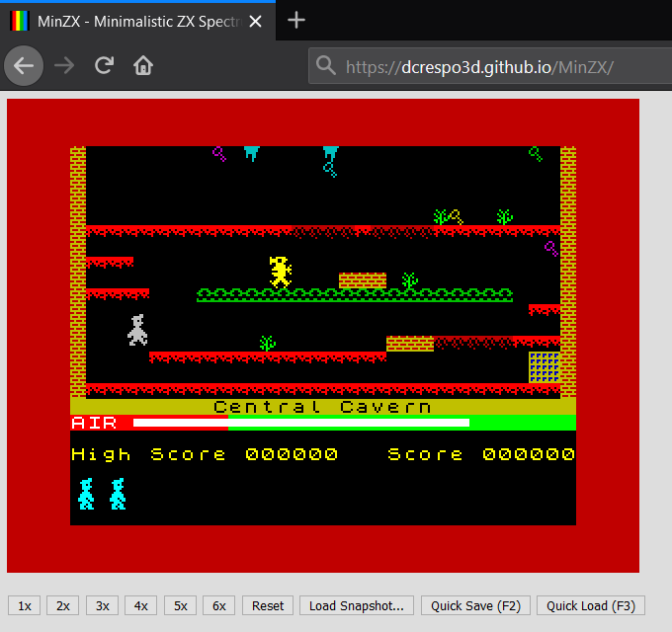672x632 pixels.
Task: Click the cyan key hanging under the stalactite
Action: point(329,170)
